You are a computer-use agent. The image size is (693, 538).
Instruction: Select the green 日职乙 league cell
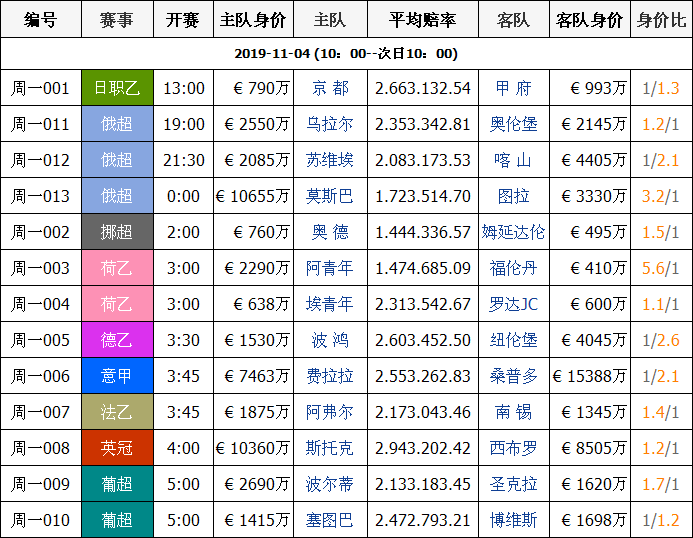pyautogui.click(x=117, y=88)
